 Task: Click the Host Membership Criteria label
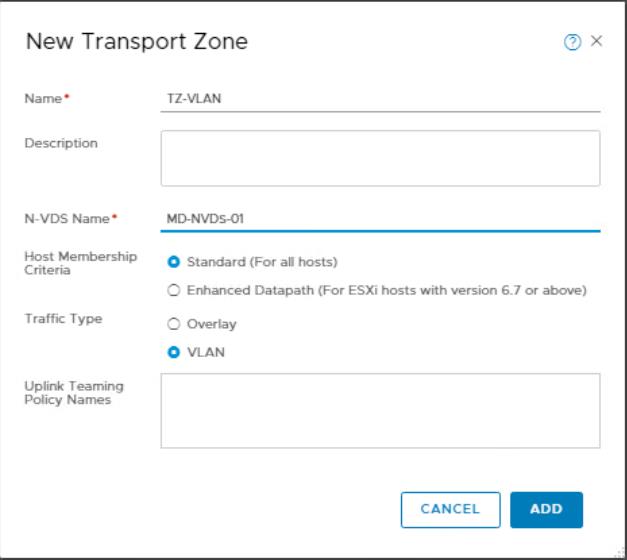tap(80, 263)
